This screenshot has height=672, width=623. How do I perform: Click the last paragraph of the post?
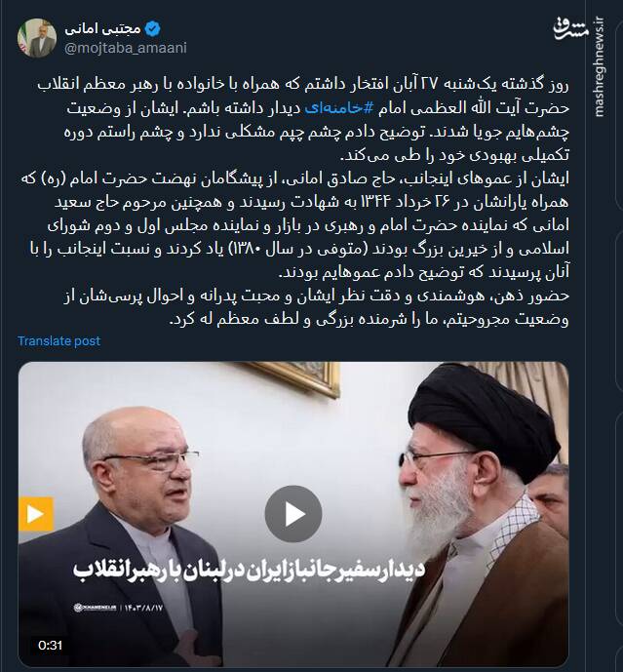(316, 307)
